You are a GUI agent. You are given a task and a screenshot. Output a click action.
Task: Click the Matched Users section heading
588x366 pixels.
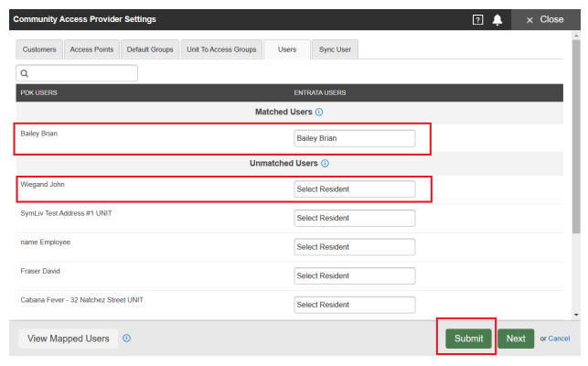[283, 112]
